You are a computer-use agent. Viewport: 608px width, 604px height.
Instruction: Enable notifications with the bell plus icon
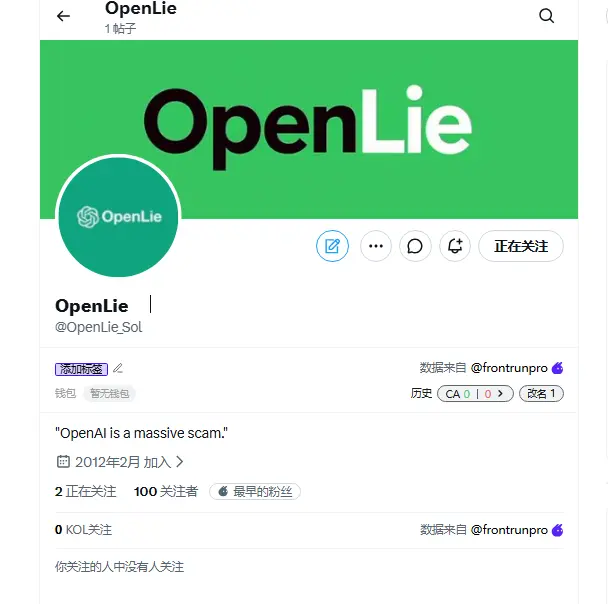tap(455, 246)
